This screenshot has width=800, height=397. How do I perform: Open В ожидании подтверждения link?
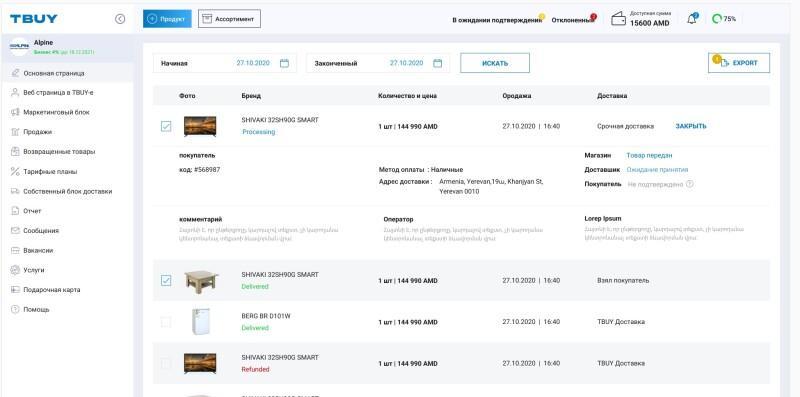coord(496,20)
